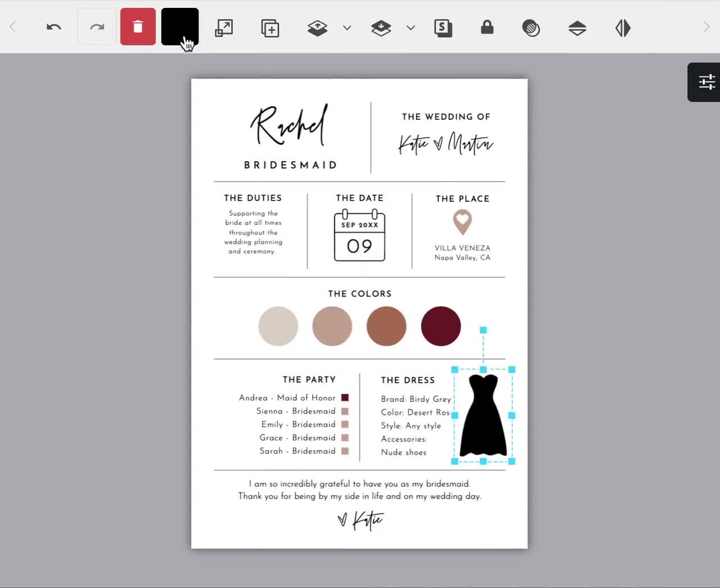Select THE COLORS heading
Image resolution: width=720 pixels, height=588 pixels.
(x=359, y=293)
